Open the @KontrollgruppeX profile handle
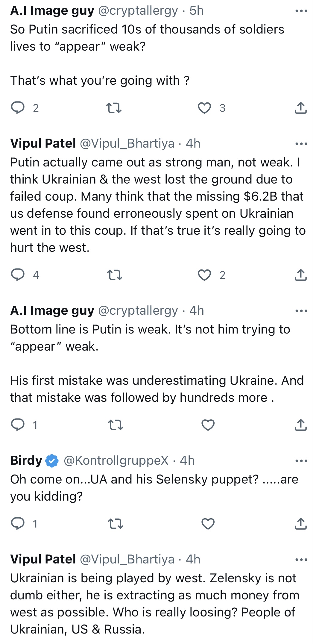Screen dimensions: 313x644 tap(116, 460)
